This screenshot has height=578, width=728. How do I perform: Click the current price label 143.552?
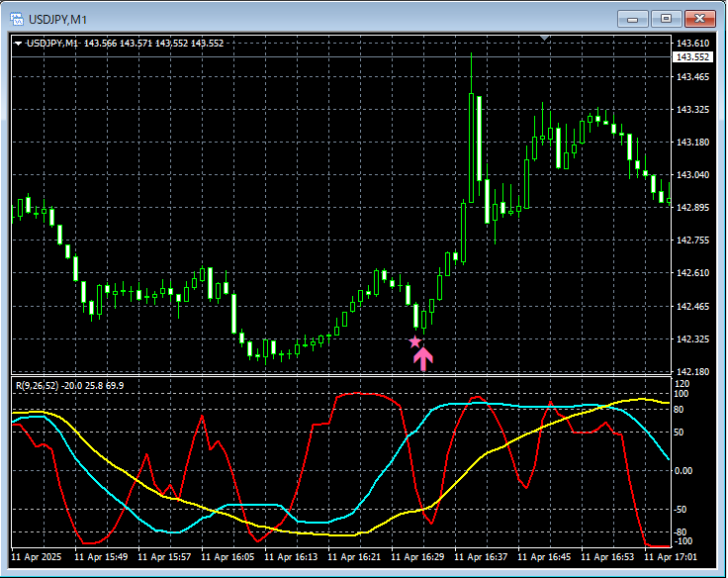coord(692,57)
